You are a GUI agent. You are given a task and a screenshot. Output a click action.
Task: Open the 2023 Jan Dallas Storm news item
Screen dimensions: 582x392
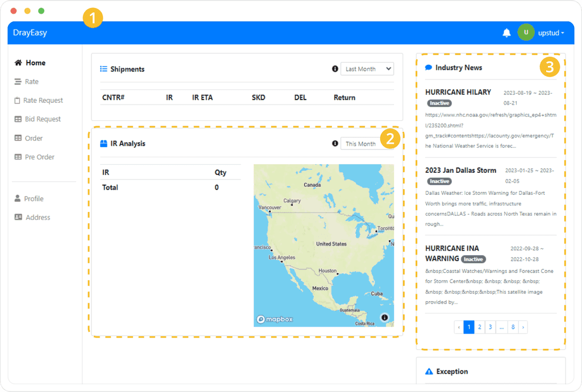[460, 170]
